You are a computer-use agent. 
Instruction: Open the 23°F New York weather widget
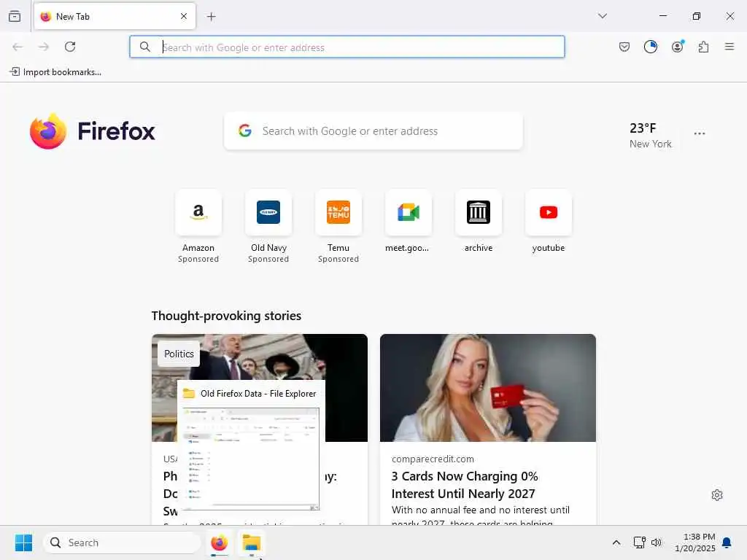[x=650, y=135]
